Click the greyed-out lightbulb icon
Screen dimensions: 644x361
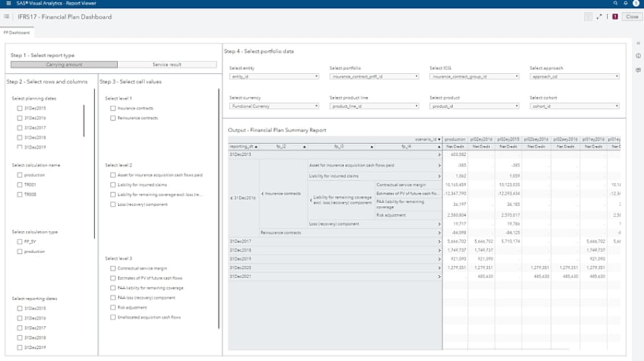(x=589, y=17)
